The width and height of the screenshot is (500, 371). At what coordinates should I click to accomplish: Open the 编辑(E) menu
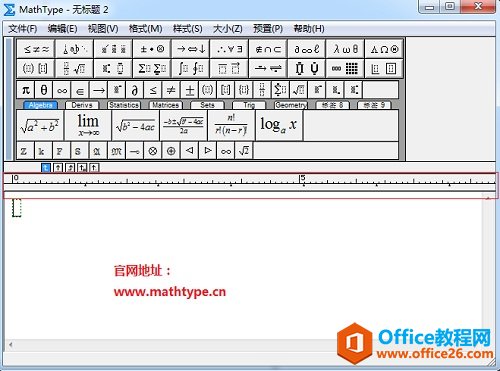point(62,29)
